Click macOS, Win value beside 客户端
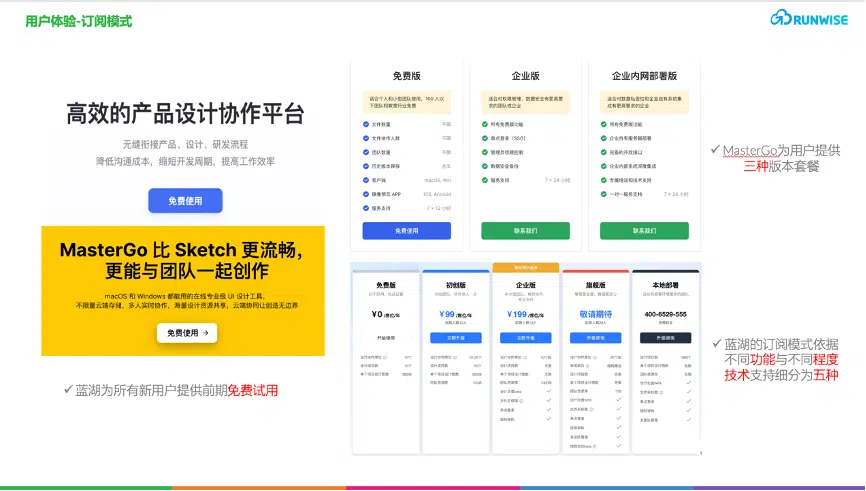The image size is (866, 491). [437, 180]
